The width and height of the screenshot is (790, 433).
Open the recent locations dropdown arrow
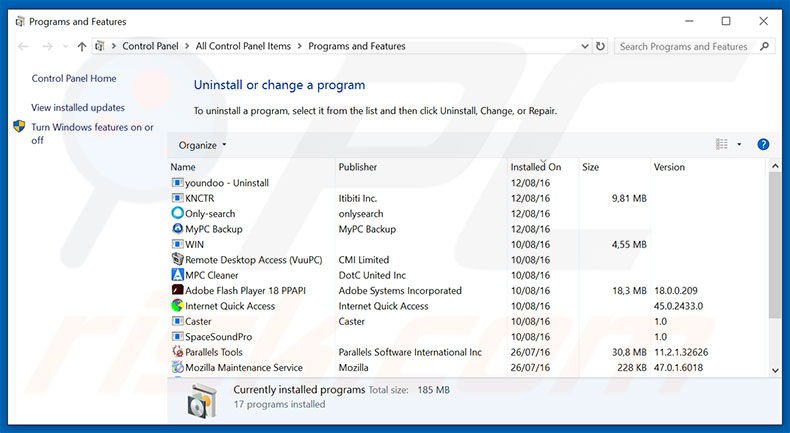(x=65, y=46)
